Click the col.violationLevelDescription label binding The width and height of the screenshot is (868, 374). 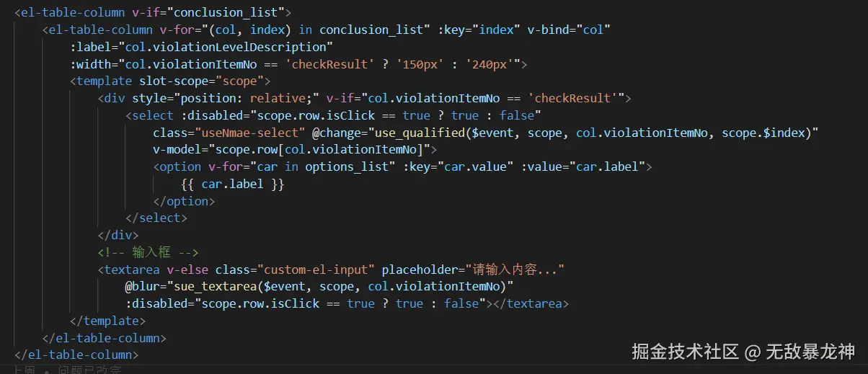(x=201, y=47)
